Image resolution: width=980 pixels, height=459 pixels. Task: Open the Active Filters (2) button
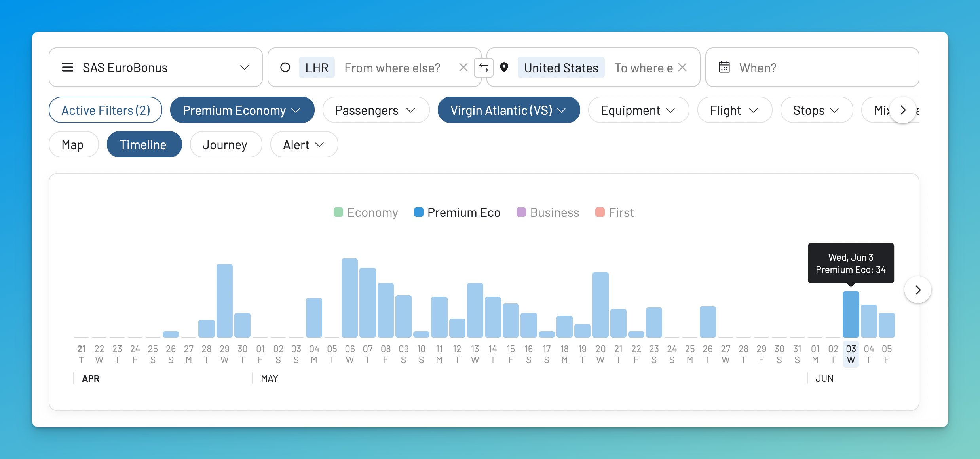click(x=105, y=110)
